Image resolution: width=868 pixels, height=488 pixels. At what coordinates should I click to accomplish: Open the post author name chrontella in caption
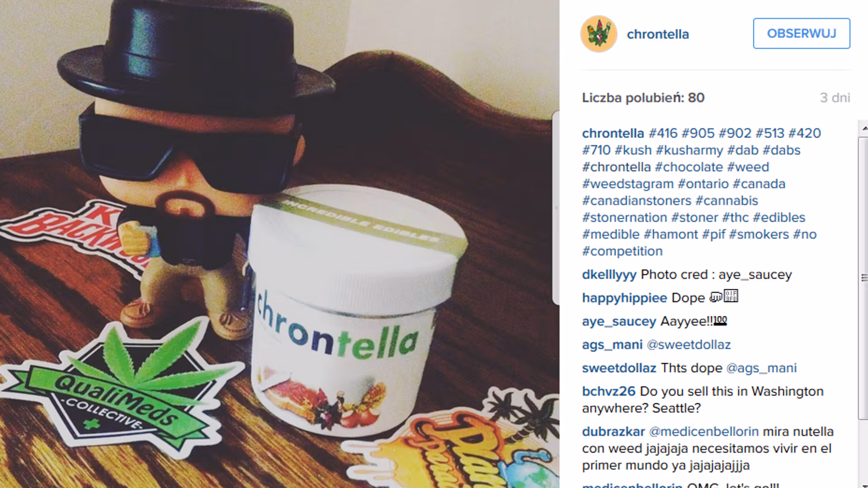(613, 133)
